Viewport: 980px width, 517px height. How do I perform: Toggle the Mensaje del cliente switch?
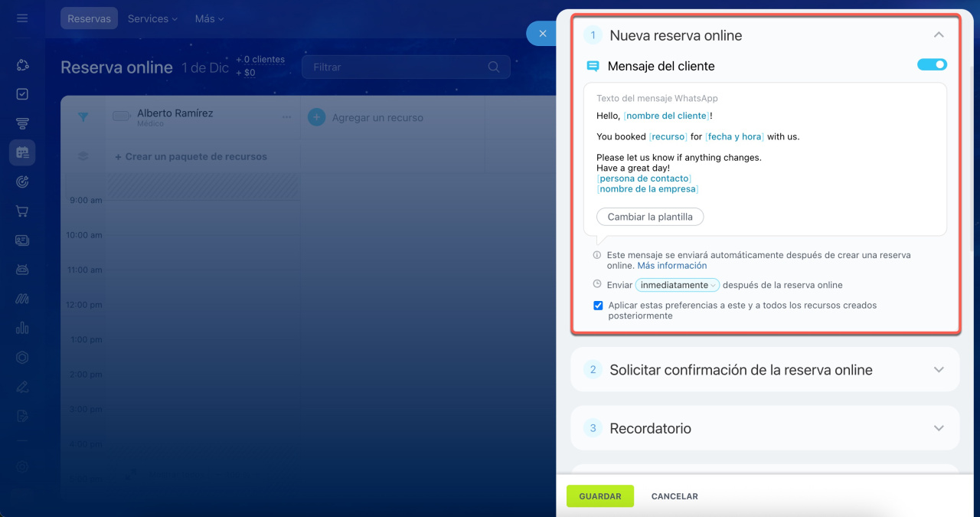point(932,65)
